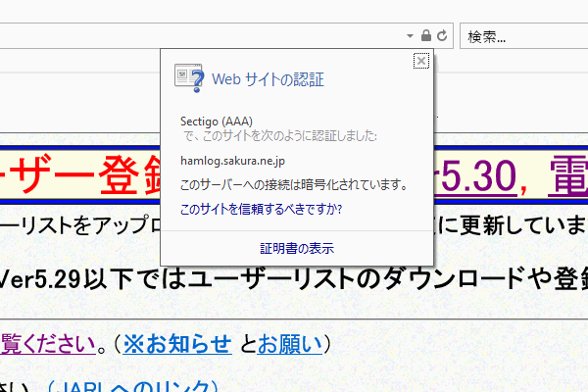Open the '※お知らせ' link
588x392 pixels.
tap(177, 344)
